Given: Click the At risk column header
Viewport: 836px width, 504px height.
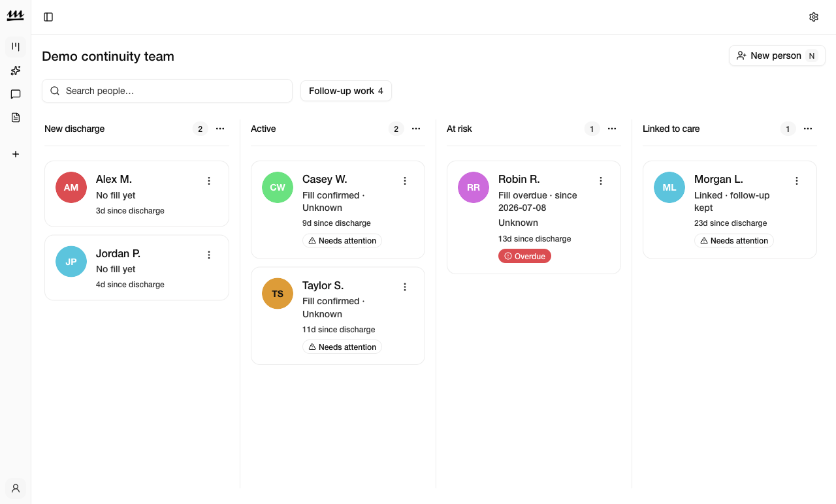Looking at the screenshot, I should (x=459, y=129).
